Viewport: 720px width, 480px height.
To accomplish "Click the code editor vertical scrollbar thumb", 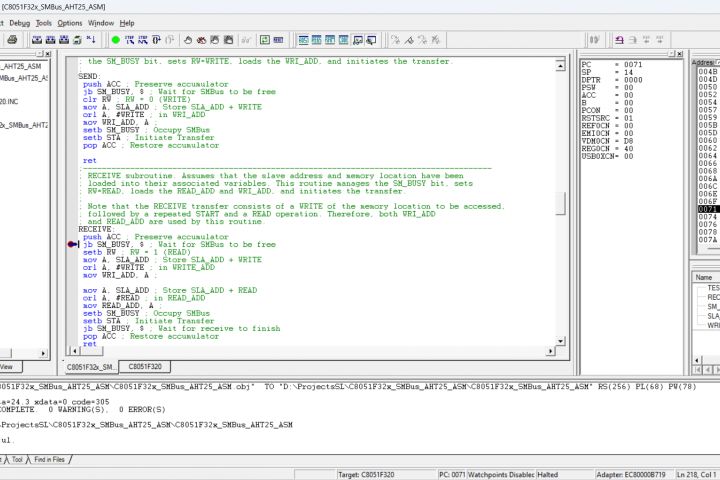I will (x=560, y=203).
